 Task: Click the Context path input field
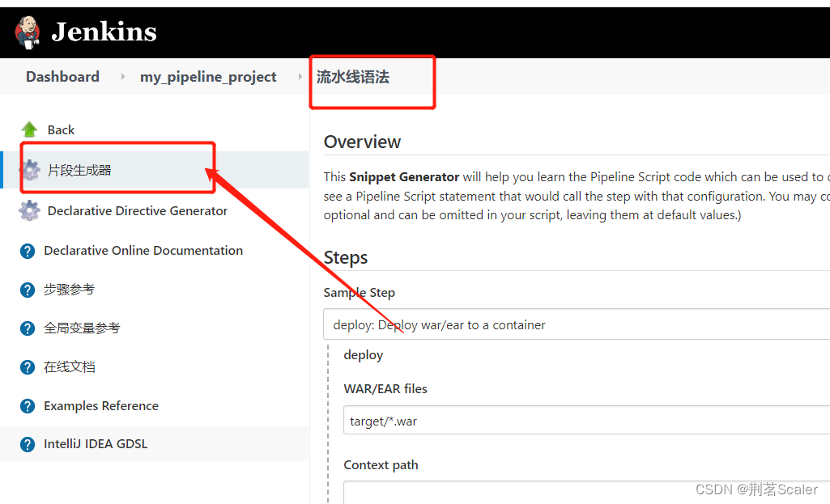586,493
